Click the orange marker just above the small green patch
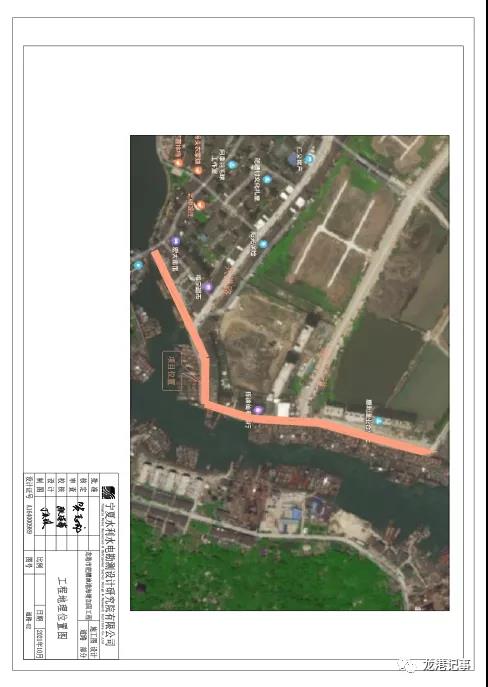 click(x=199, y=205)
